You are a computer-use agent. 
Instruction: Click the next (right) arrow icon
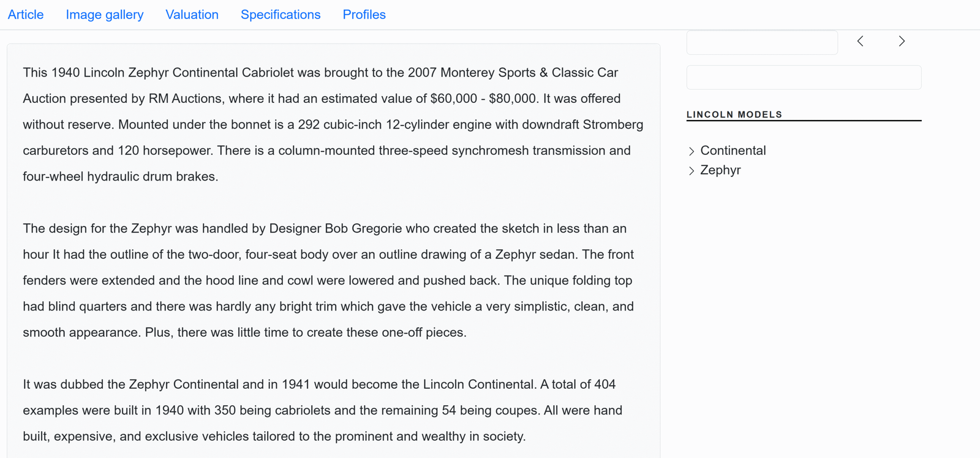coord(902,41)
